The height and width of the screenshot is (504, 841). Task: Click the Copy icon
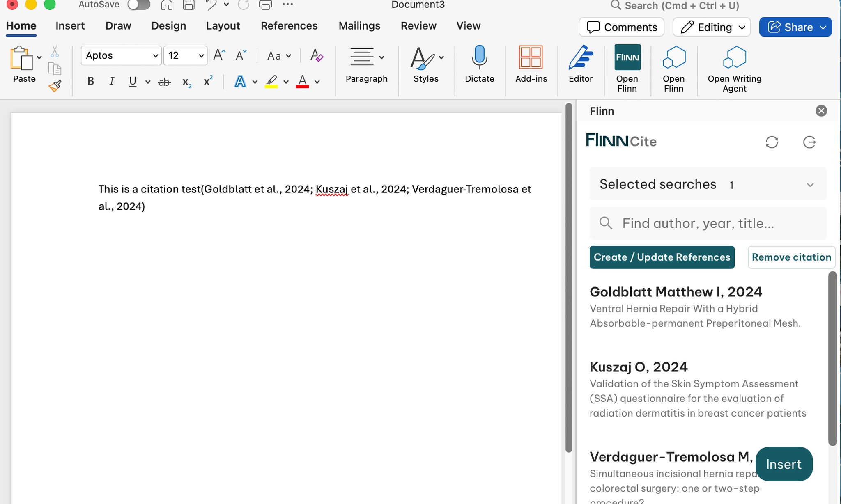[x=55, y=69]
